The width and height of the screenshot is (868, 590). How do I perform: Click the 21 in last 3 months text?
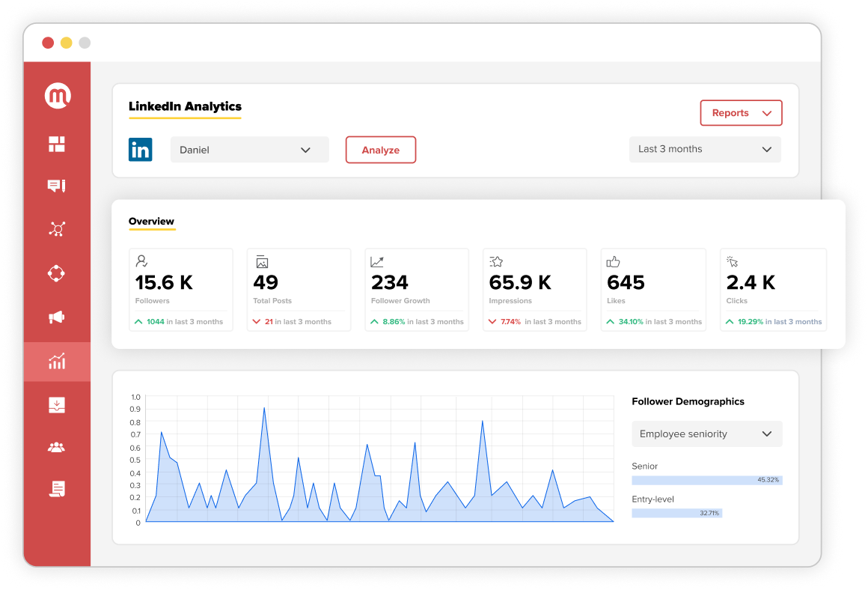pos(298,322)
